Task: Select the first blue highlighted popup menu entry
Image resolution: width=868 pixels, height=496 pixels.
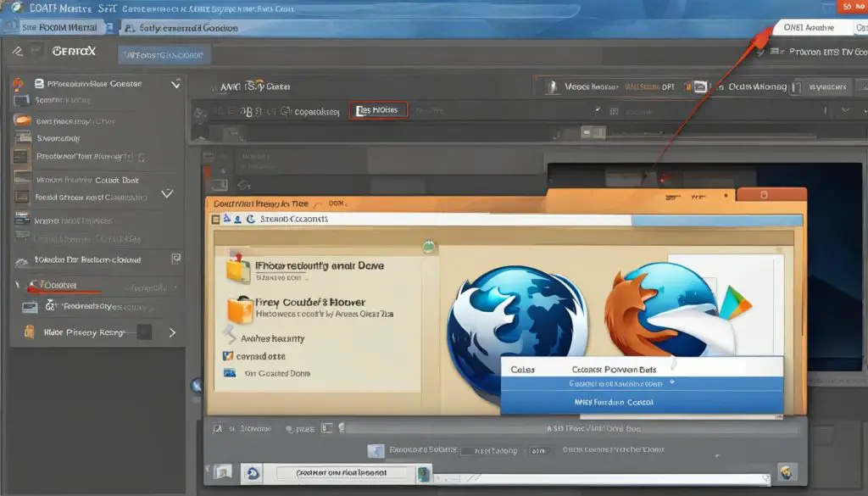Action: click(643, 383)
